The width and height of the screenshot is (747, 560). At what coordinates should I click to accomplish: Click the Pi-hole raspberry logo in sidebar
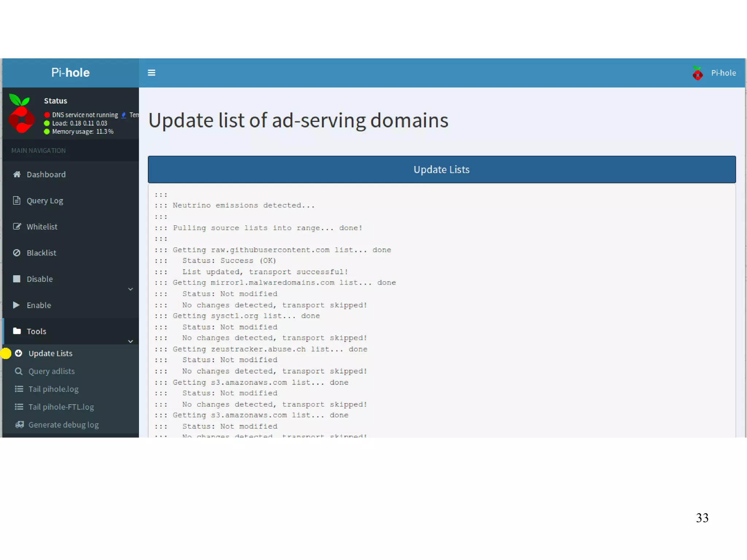coord(22,114)
